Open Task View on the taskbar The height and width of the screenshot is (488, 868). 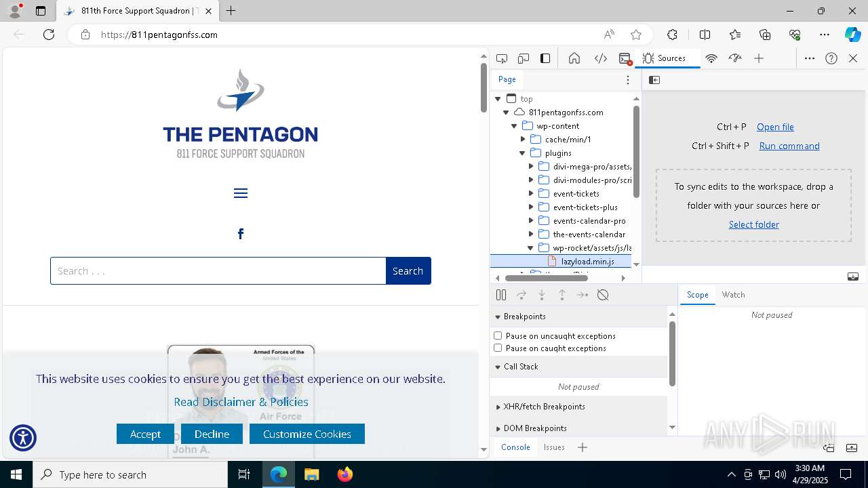click(x=244, y=474)
